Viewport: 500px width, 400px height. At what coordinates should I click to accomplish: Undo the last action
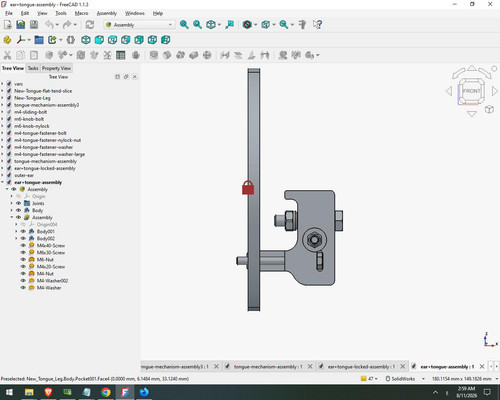(x=49, y=25)
